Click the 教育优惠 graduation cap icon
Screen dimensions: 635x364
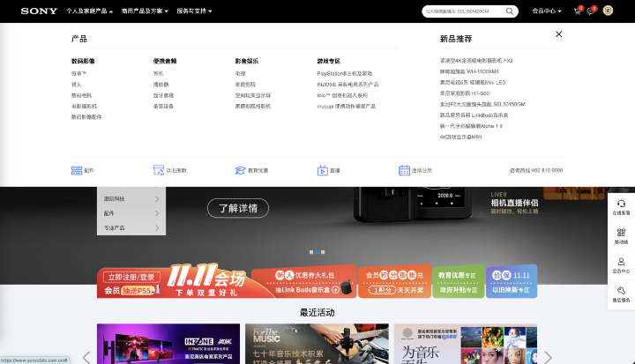point(241,170)
